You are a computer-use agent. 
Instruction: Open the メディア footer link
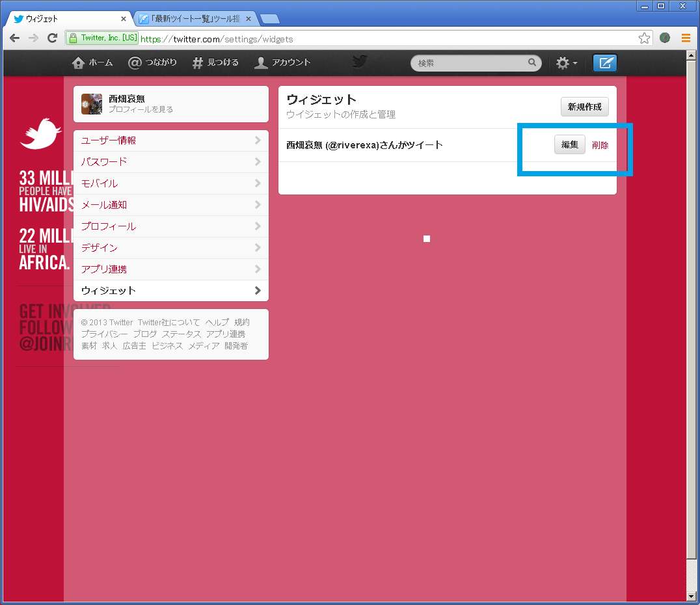pyautogui.click(x=204, y=345)
